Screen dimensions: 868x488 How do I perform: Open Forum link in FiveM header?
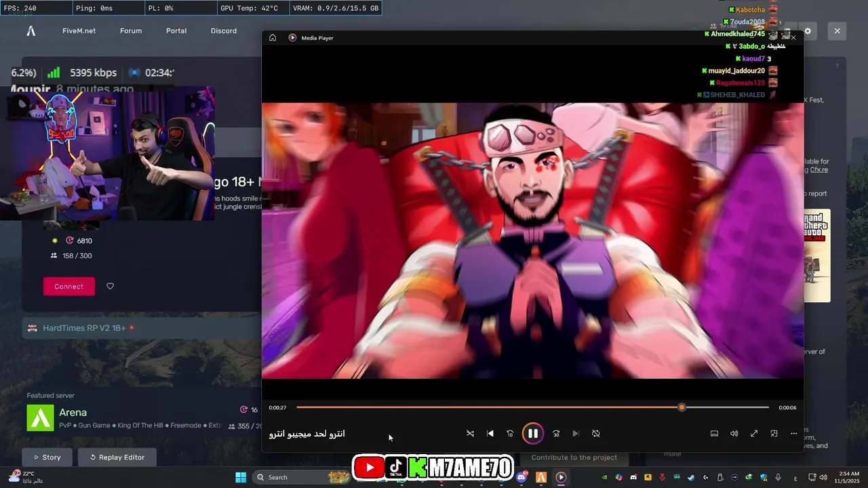[x=131, y=30]
